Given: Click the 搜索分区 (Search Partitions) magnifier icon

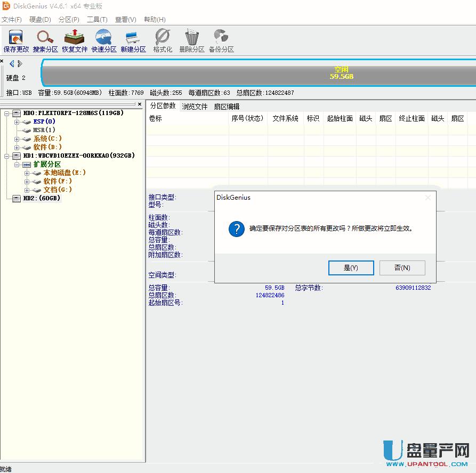Looking at the screenshot, I should (x=45, y=40).
